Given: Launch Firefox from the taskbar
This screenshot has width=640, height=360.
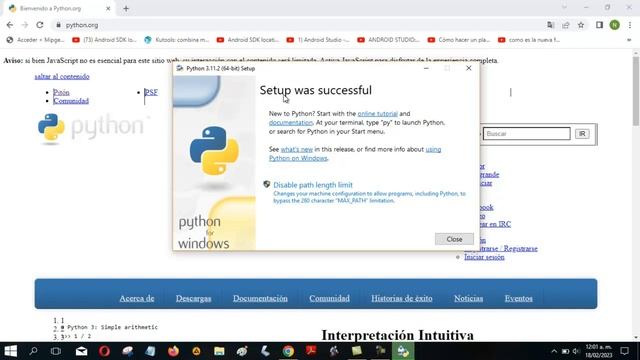Looking at the screenshot, I should (173, 351).
